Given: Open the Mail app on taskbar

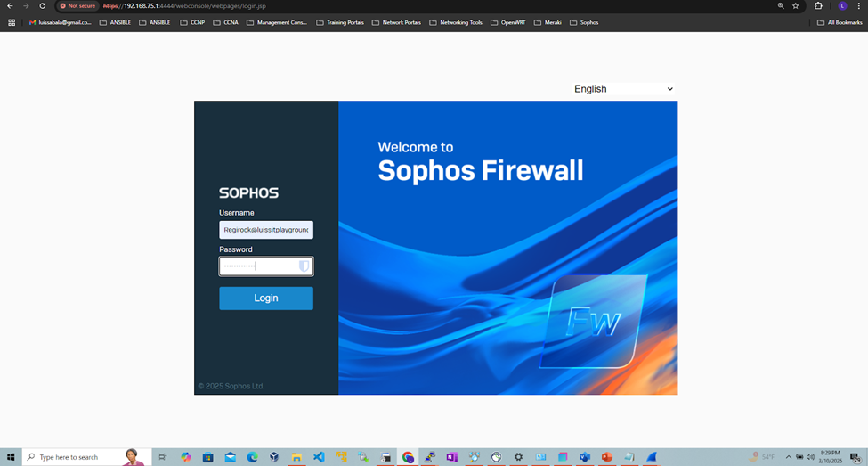Looking at the screenshot, I should pyautogui.click(x=231, y=457).
